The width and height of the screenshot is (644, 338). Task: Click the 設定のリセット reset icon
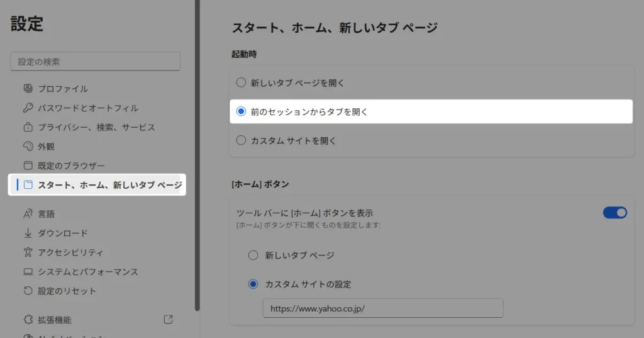tap(28, 291)
